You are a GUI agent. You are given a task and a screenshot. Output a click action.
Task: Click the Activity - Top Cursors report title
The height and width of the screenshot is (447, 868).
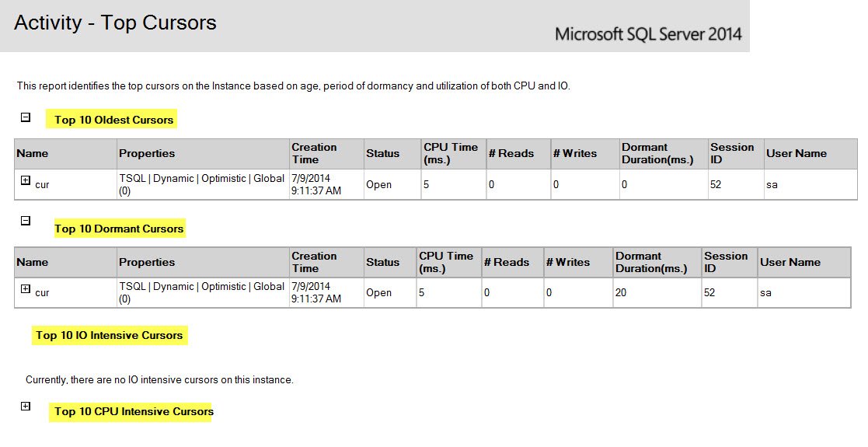pyautogui.click(x=115, y=23)
